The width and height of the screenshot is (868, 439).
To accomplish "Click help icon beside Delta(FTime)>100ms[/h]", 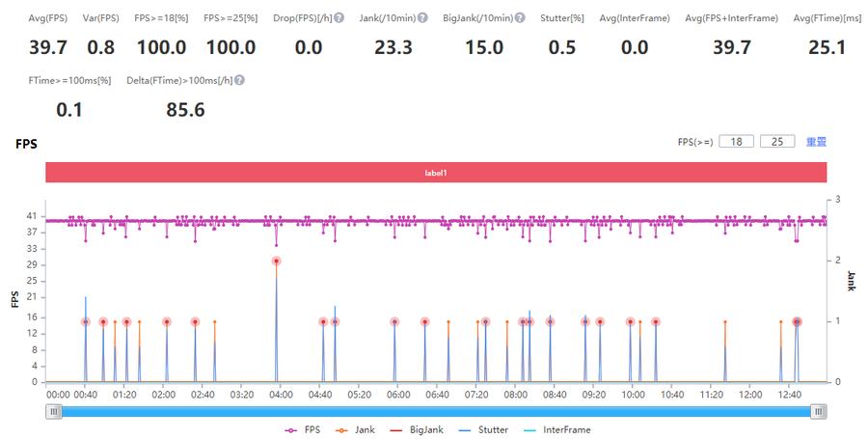I will click(239, 80).
